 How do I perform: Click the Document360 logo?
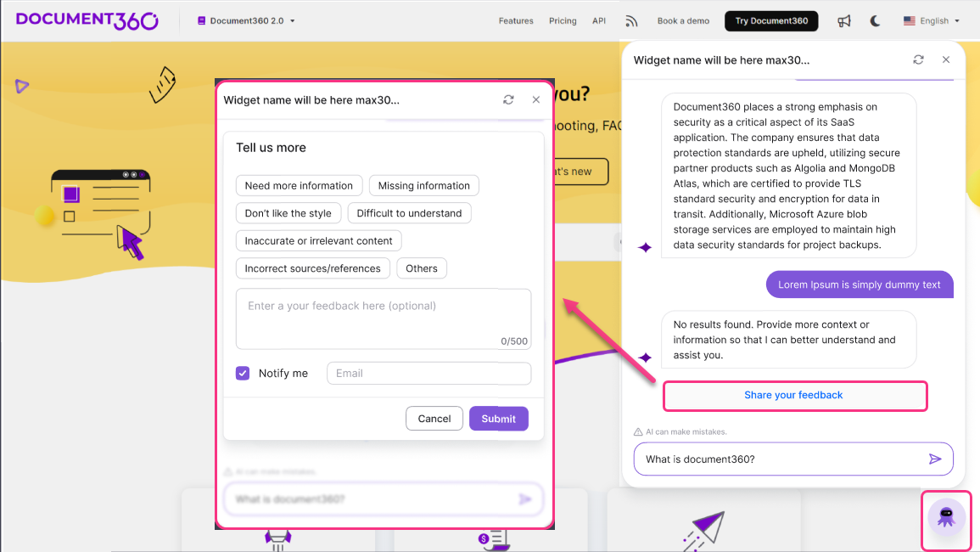(87, 20)
